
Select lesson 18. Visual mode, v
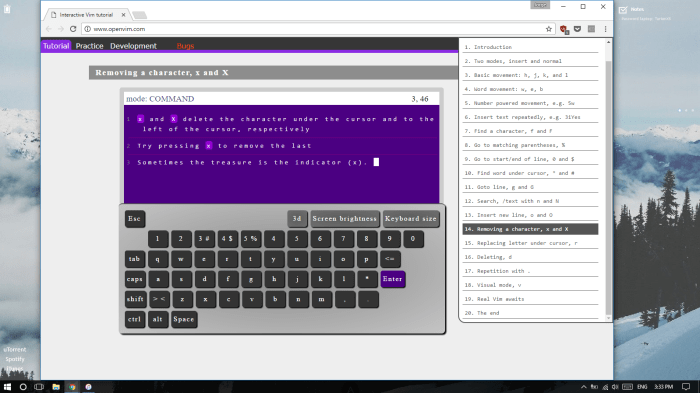[x=530, y=285]
